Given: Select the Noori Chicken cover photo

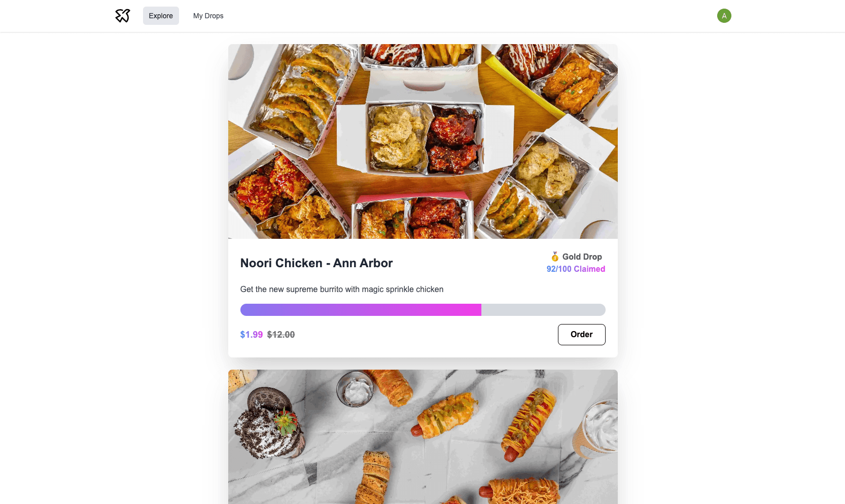Looking at the screenshot, I should pyautogui.click(x=423, y=141).
